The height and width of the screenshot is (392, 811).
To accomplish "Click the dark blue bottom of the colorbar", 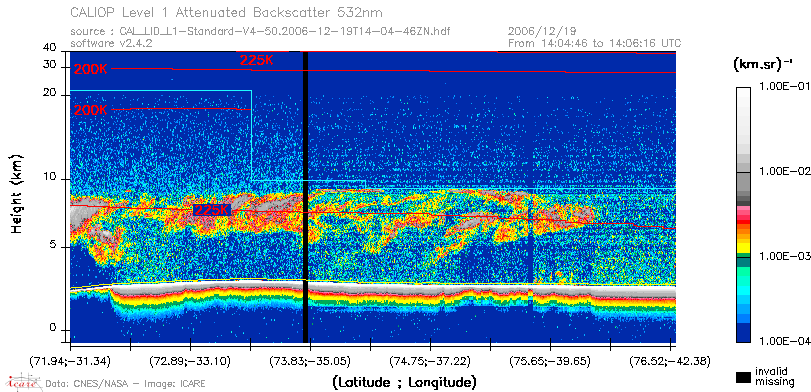I will coord(743,334).
